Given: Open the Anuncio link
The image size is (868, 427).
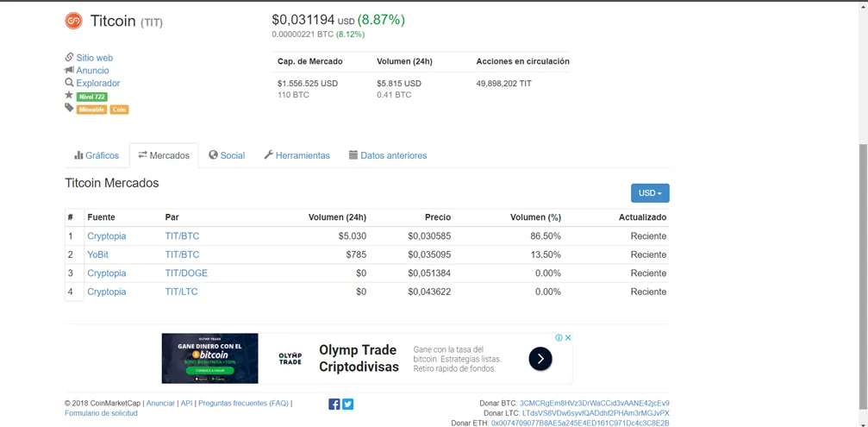Looking at the screenshot, I should 92,71.
